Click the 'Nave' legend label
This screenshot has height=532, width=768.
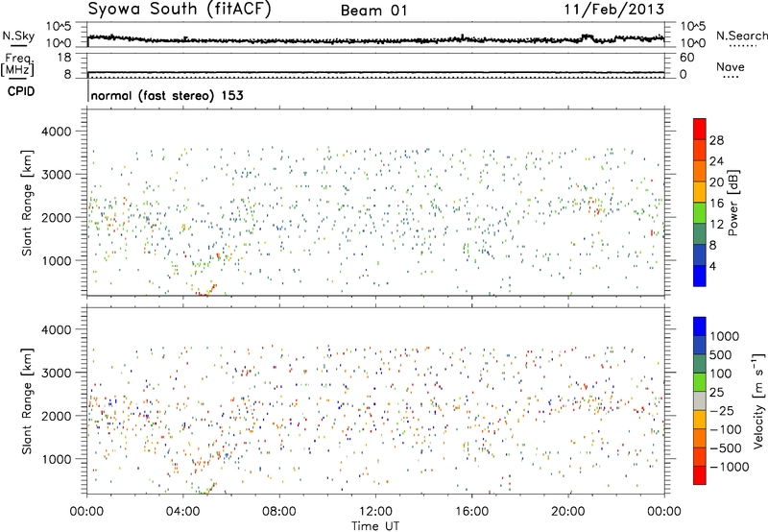coord(731,67)
